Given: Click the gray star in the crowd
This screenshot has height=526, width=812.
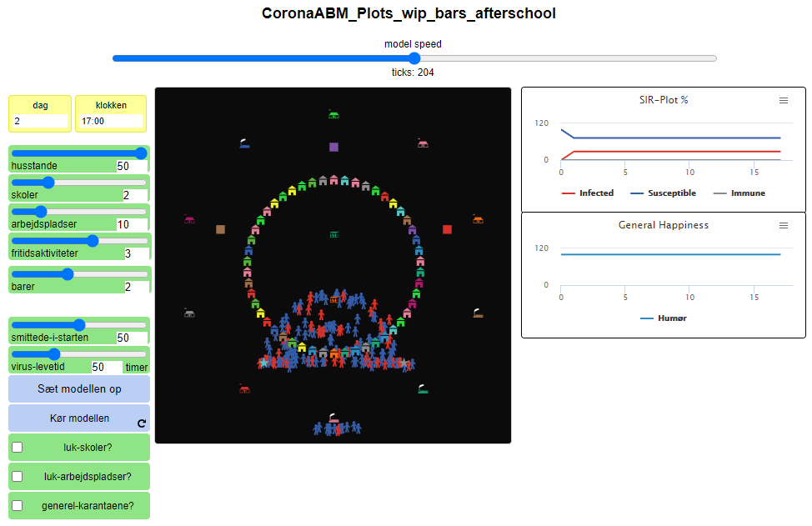Looking at the screenshot, I should pos(404,363).
